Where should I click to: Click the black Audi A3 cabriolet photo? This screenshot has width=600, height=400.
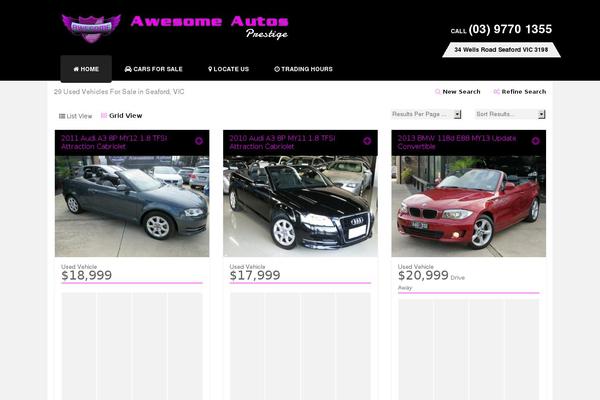[x=300, y=206]
